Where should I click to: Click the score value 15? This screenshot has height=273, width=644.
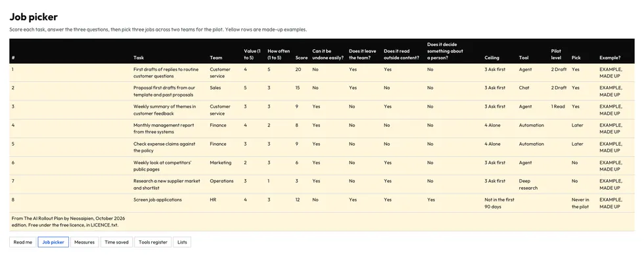coord(298,88)
